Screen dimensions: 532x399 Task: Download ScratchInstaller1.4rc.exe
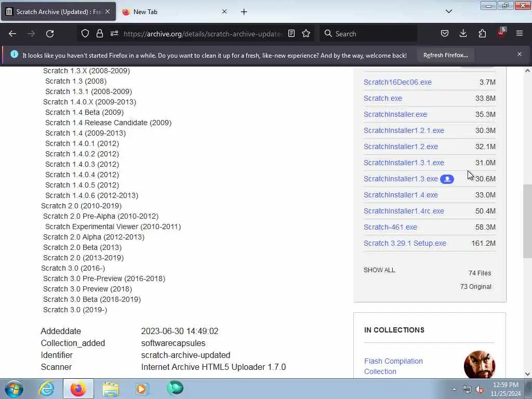(x=404, y=211)
